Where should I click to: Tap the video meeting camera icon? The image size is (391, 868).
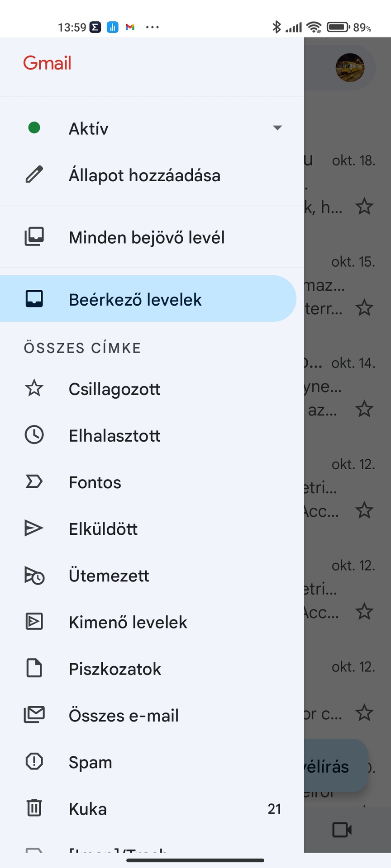coord(342,830)
